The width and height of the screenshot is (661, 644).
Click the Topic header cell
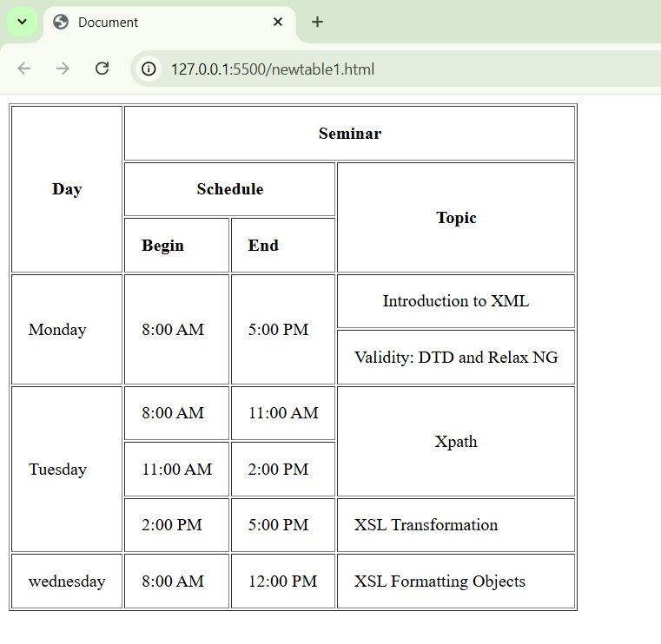pos(456,218)
